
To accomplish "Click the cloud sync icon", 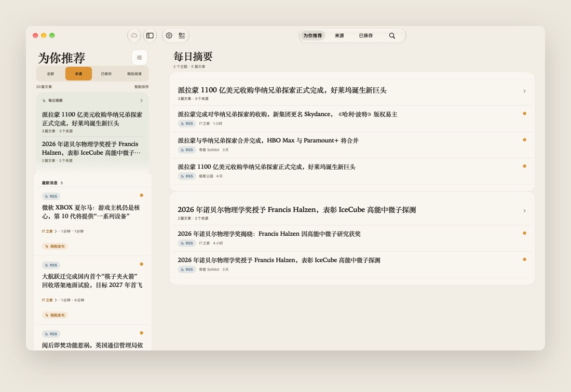I will pyautogui.click(x=134, y=35).
